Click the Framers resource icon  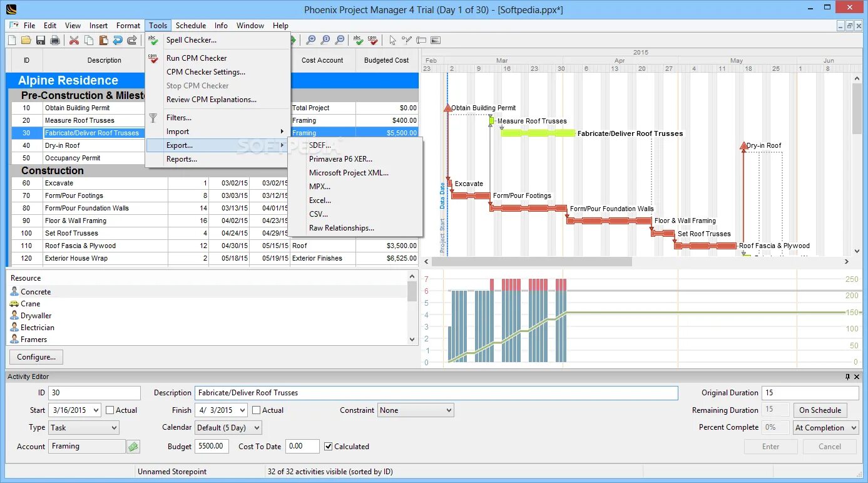(14, 340)
